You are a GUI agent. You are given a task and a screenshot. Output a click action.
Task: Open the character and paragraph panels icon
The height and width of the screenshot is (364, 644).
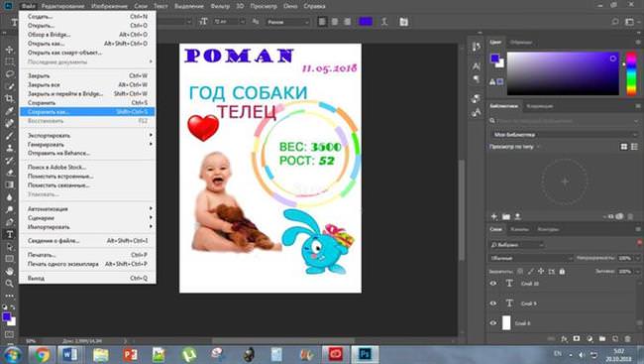403,22
